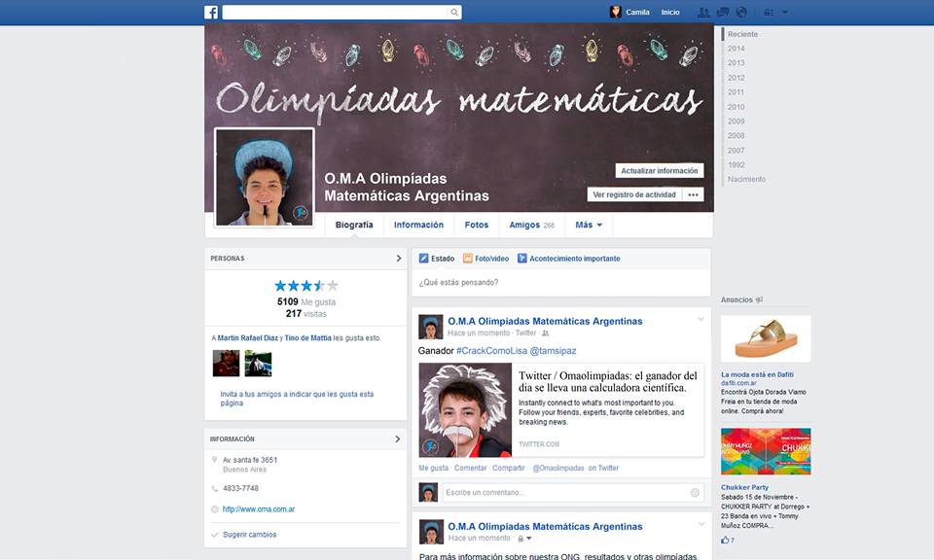
Task: Open second post privacy lock dropdown
Action: [x=524, y=539]
